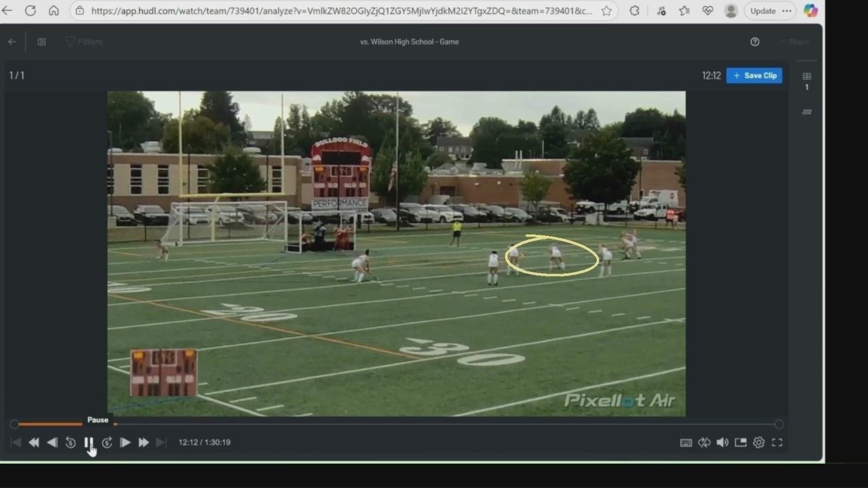
Task: Toggle picture-in-picture mode
Action: [x=741, y=443]
